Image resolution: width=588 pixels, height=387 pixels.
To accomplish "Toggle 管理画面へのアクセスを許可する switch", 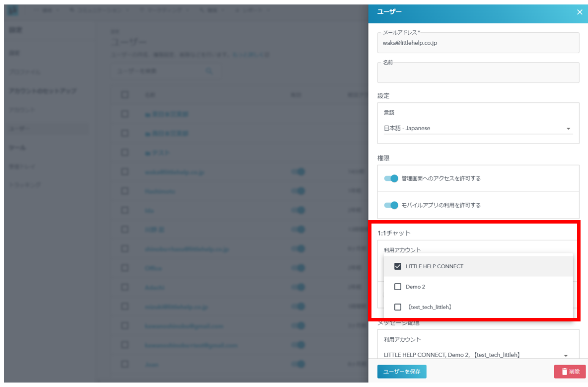I will (x=391, y=178).
